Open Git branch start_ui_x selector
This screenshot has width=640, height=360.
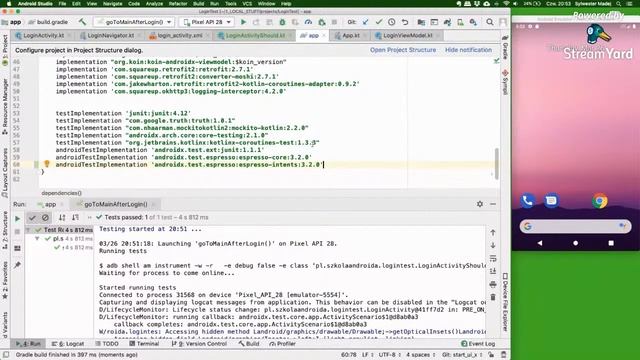click(462, 355)
